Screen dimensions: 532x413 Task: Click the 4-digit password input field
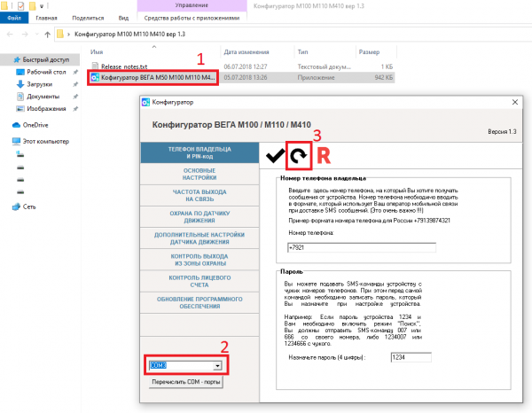[411, 357]
